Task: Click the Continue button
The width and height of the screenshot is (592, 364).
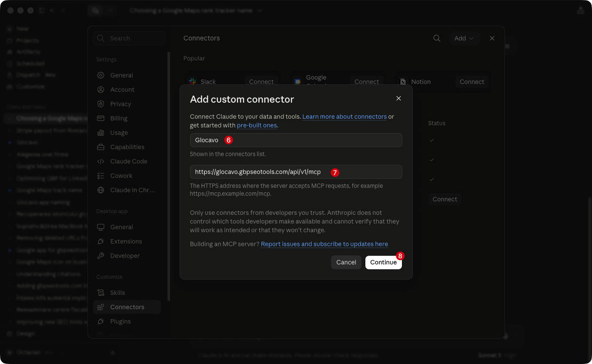Action: 384,262
